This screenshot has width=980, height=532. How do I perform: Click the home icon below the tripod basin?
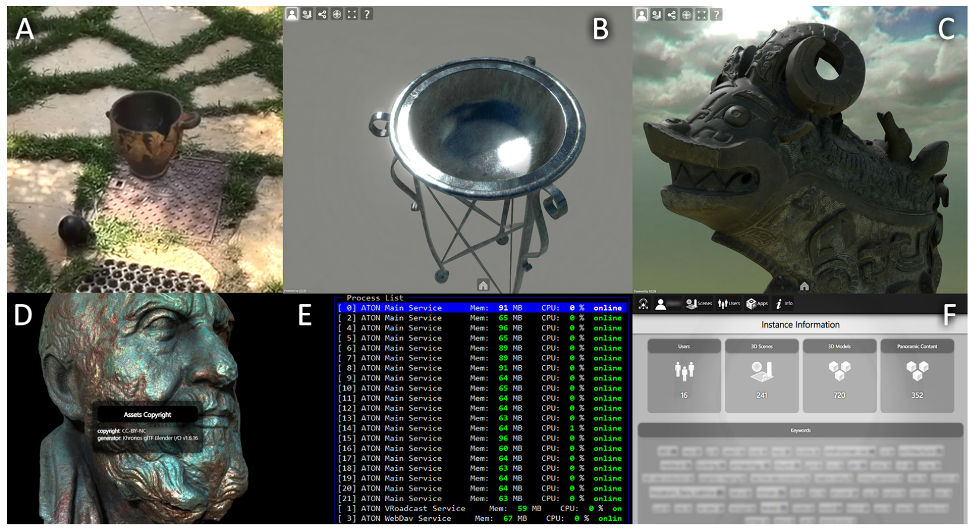(x=483, y=286)
